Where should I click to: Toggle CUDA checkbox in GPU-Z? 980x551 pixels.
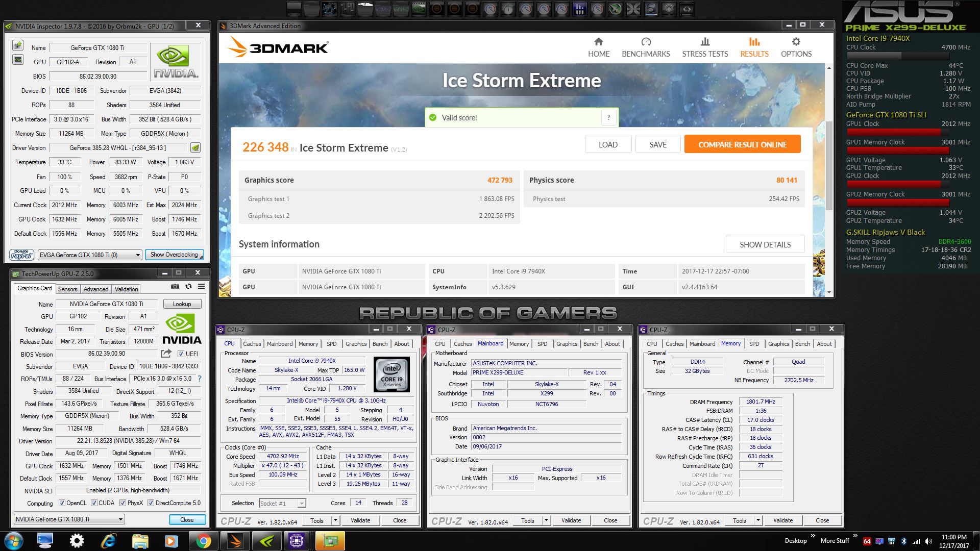(94, 503)
